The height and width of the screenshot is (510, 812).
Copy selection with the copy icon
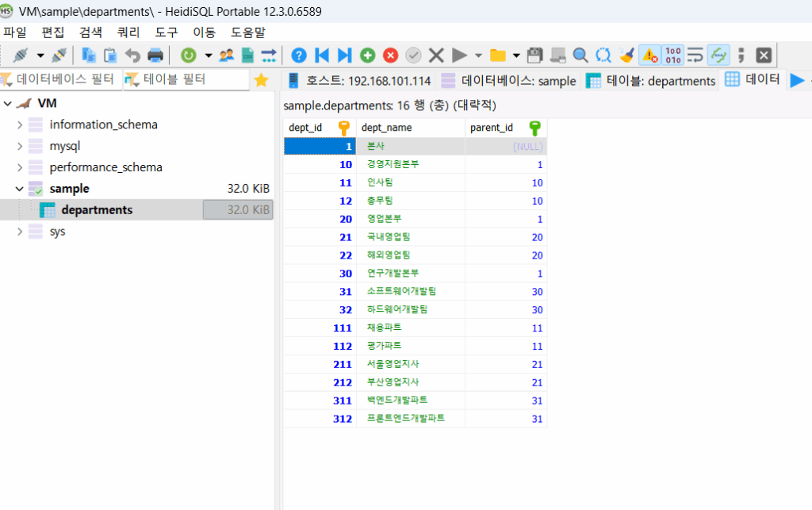coord(87,55)
